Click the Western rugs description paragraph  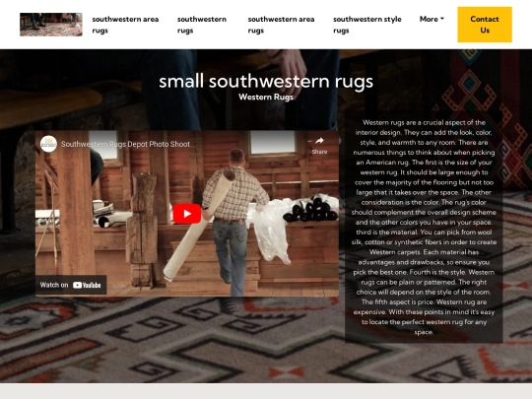point(424,228)
